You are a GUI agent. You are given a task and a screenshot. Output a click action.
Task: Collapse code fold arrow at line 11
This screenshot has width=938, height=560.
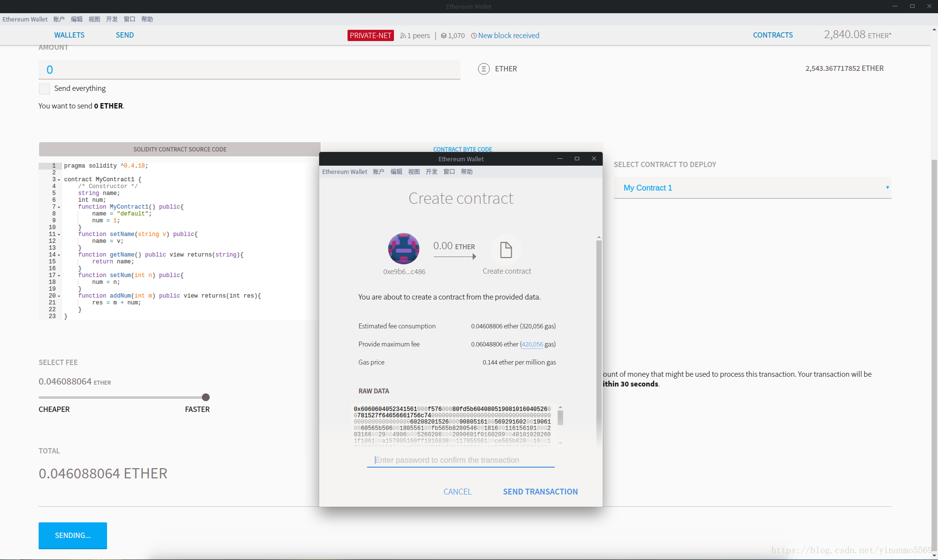tap(59, 235)
